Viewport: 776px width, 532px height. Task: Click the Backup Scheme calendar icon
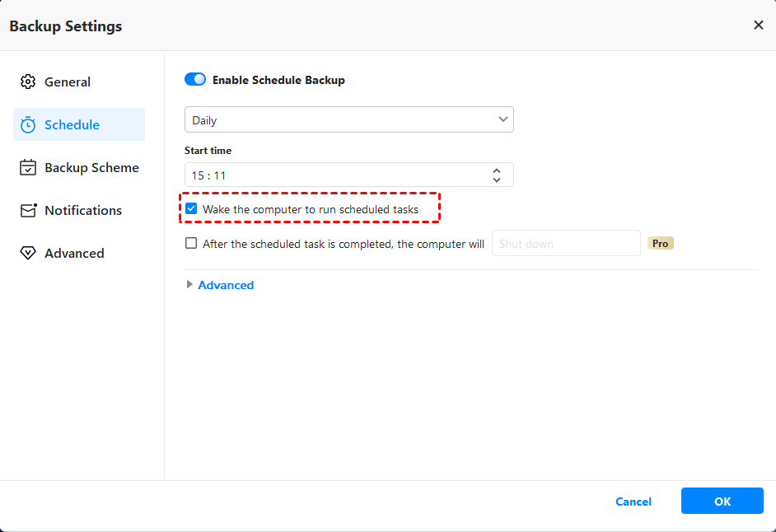28,168
